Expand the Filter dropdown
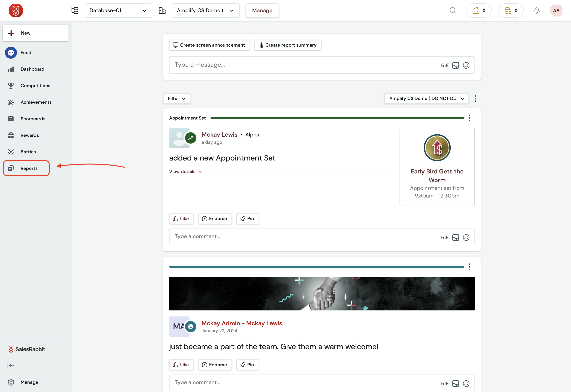The width and height of the screenshot is (571, 392). click(176, 98)
